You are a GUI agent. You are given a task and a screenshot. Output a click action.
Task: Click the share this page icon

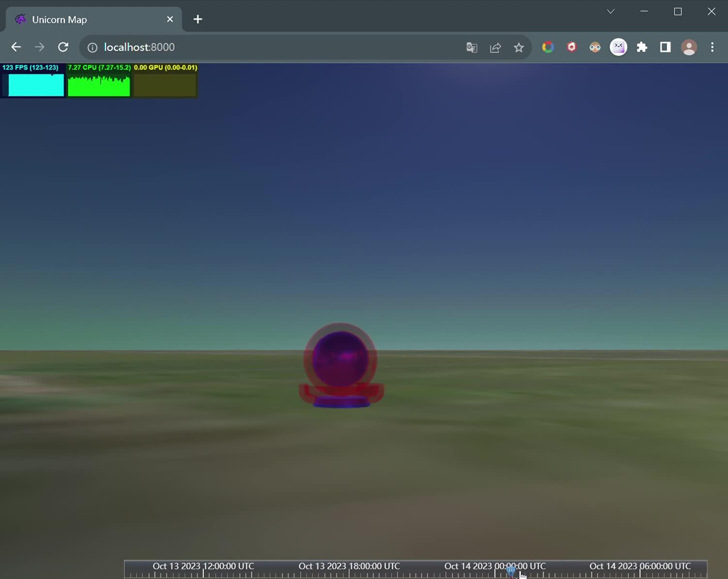tap(495, 47)
